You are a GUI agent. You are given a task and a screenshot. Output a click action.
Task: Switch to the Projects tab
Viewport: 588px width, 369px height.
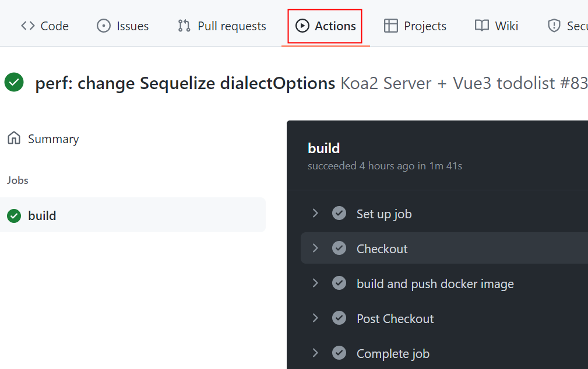[x=425, y=26]
